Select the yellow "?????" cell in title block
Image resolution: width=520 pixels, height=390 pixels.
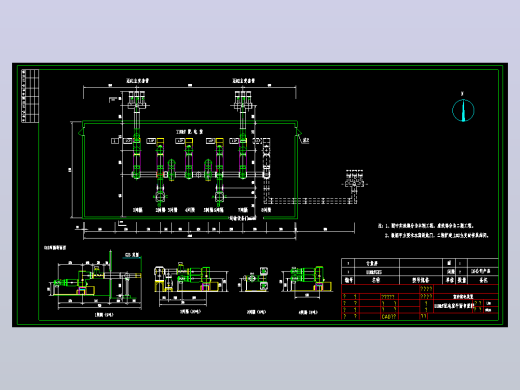coord(388,296)
